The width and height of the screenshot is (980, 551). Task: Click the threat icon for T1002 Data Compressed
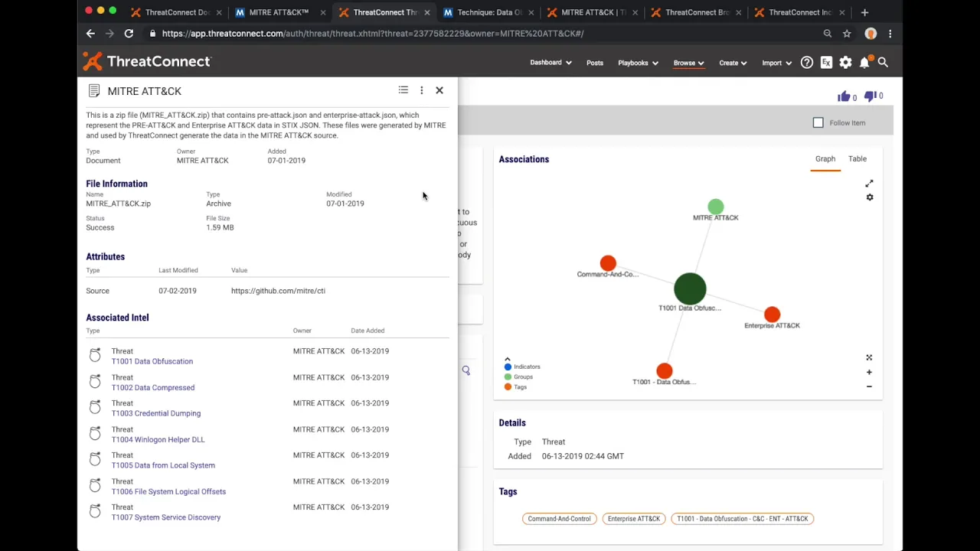tap(95, 381)
